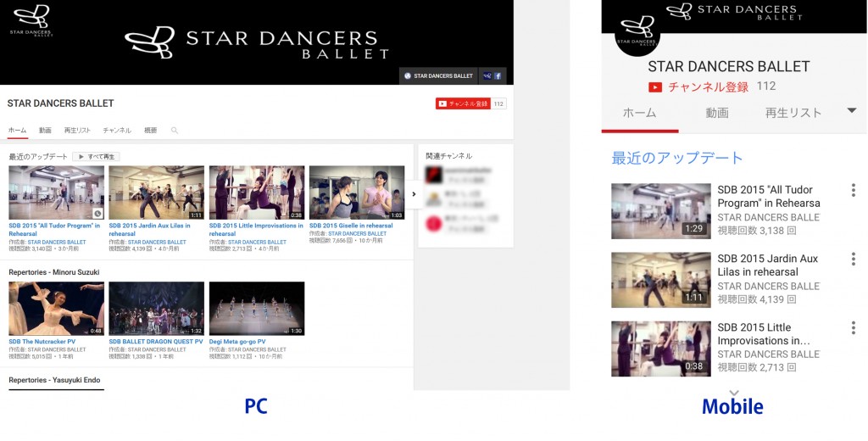Screen dimensions: 868x441
Task: Open the three-dot menu for All Tudor Program video
Action: [x=853, y=190]
